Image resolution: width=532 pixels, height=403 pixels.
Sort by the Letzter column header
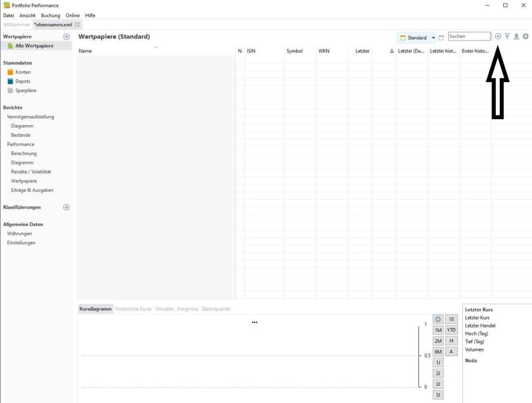click(x=362, y=51)
